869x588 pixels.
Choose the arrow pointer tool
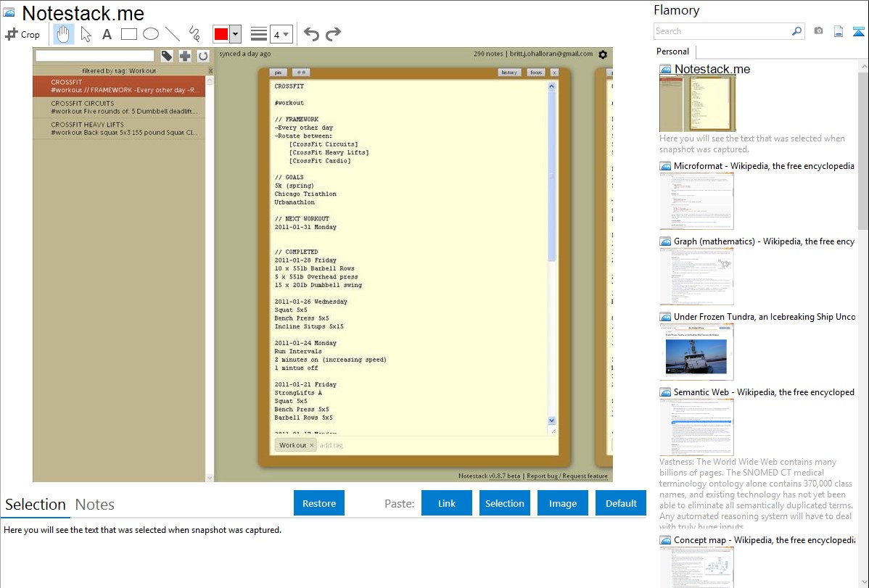[86, 34]
